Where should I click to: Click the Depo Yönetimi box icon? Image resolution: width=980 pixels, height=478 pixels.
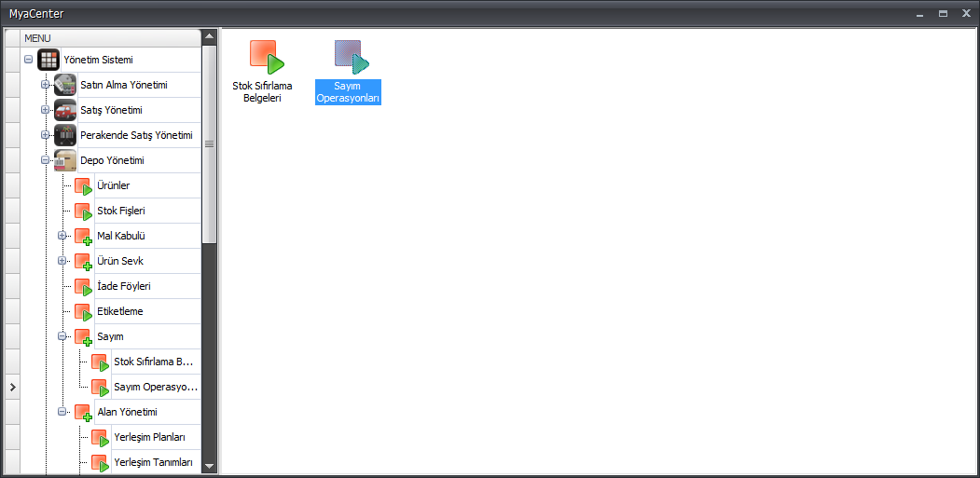pos(65,160)
